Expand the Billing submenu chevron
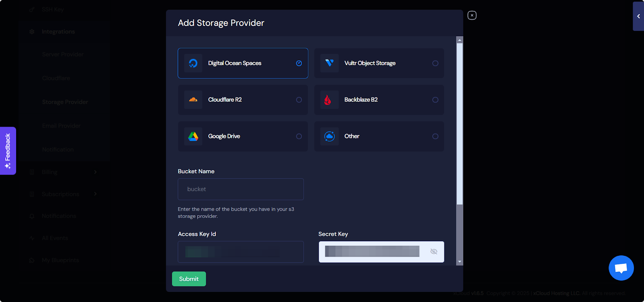Screen dimensions: 644x302 click(x=95, y=172)
